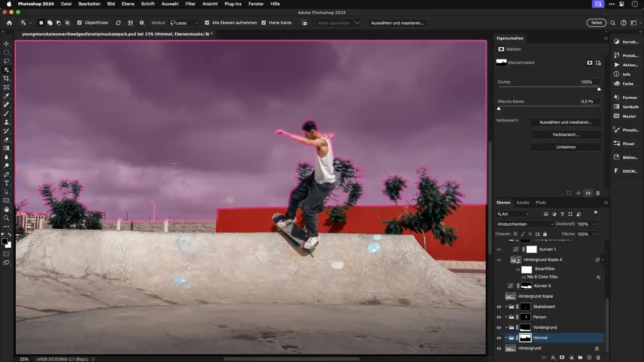Screen dimensions: 644x362
Task: Open the Deckkraft dropdown arrow
Action: [x=594, y=224]
